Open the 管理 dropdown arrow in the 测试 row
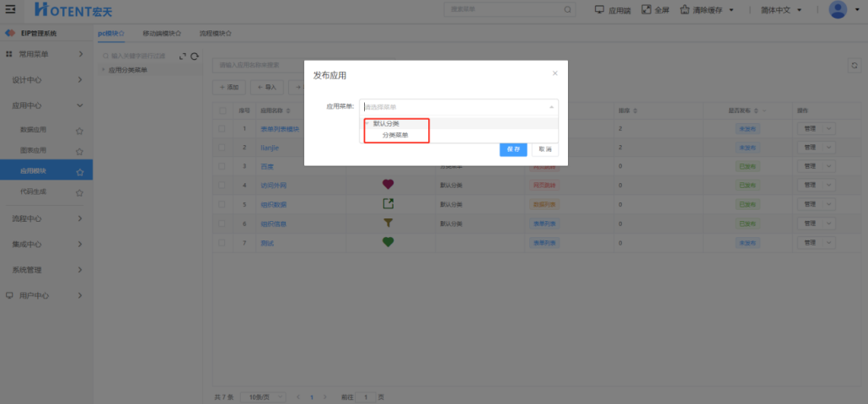The height and width of the screenshot is (404, 868). click(x=828, y=243)
